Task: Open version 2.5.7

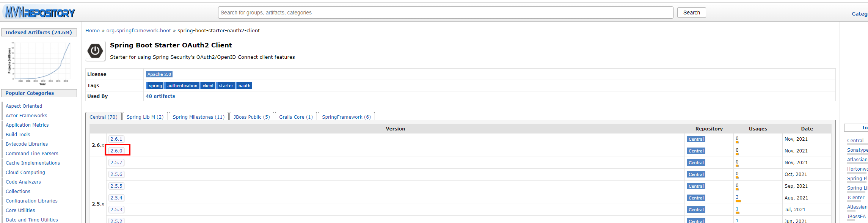Action: pos(116,163)
